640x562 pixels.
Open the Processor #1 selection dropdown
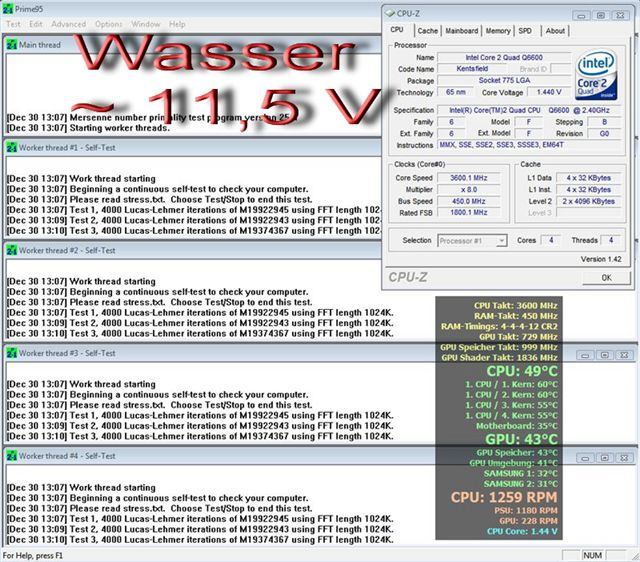tap(472, 241)
